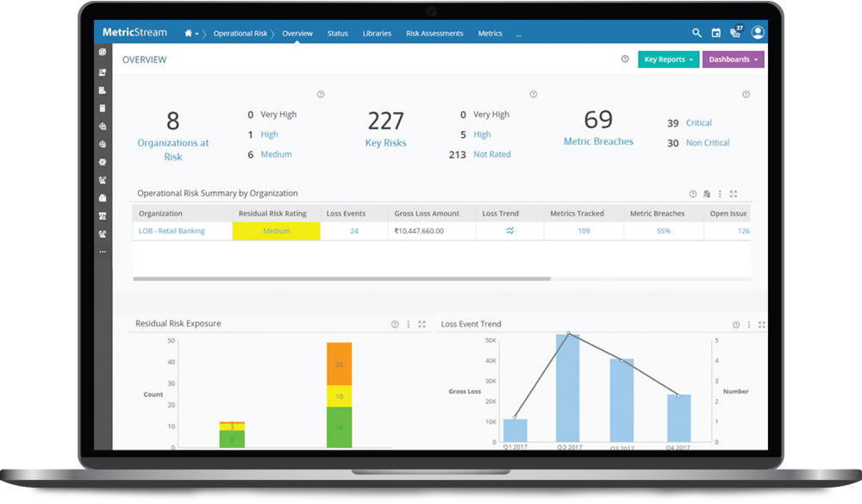Maximize the Loss Event Trend chart
862x504 pixels.
click(761, 325)
